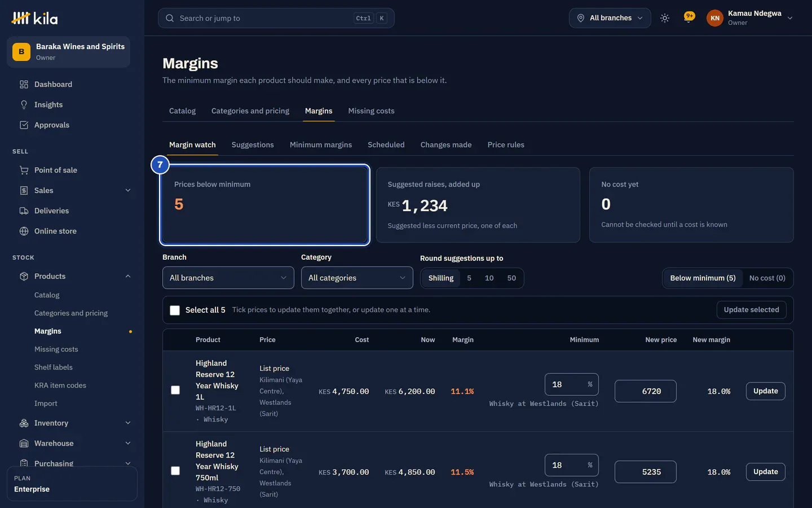Switch to the Minimum margins tab
This screenshot has width=812, height=508.
click(321, 145)
